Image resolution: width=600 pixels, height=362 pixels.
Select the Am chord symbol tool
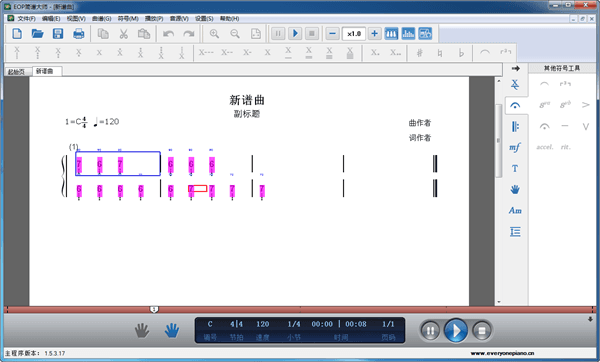515,210
